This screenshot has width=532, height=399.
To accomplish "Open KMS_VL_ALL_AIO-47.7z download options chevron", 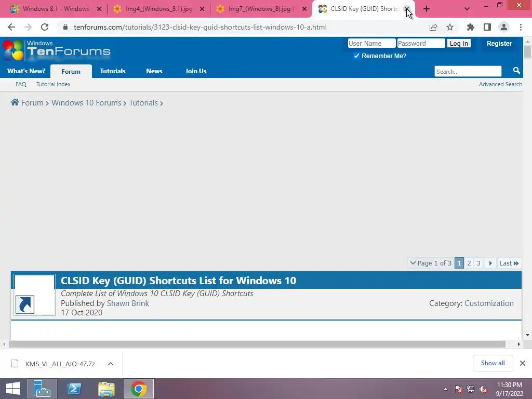I will tap(111, 364).
